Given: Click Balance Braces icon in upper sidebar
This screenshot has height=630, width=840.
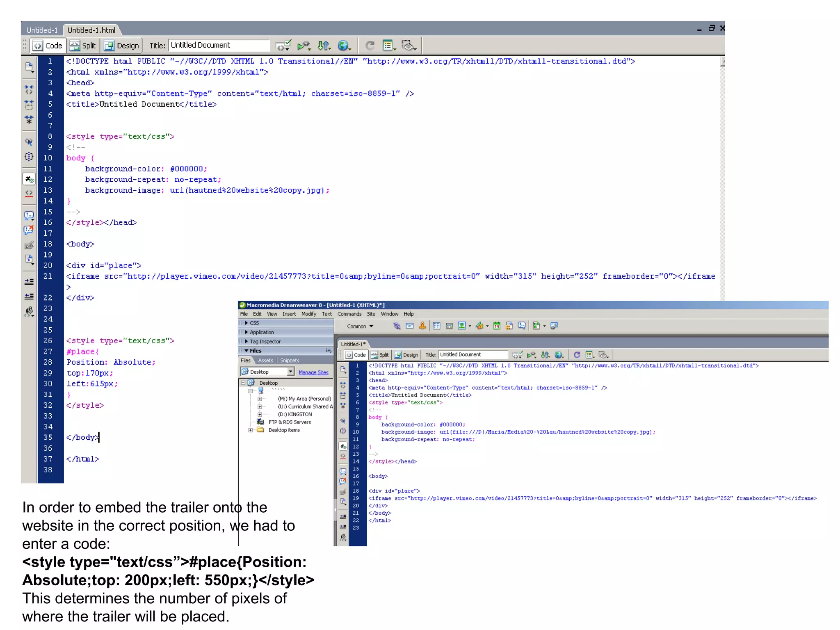Looking at the screenshot, I should point(29,157).
